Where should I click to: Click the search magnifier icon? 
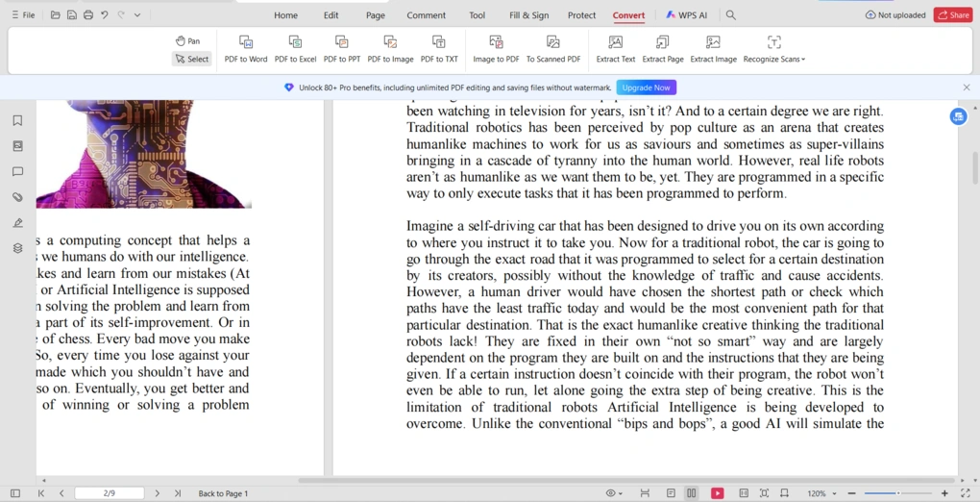730,15
